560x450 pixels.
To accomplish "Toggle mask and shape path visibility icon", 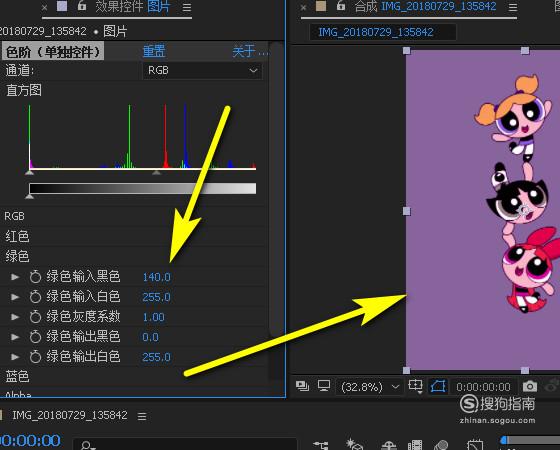I will pos(438,386).
